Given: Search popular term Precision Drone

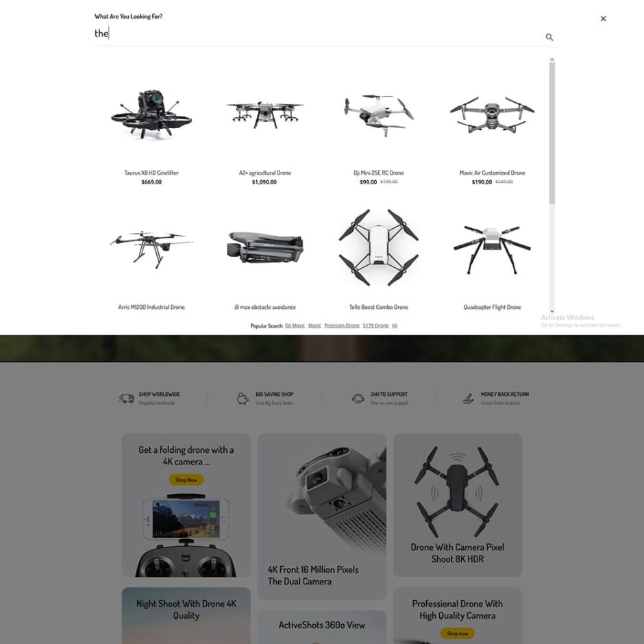Looking at the screenshot, I should pos(342,325).
